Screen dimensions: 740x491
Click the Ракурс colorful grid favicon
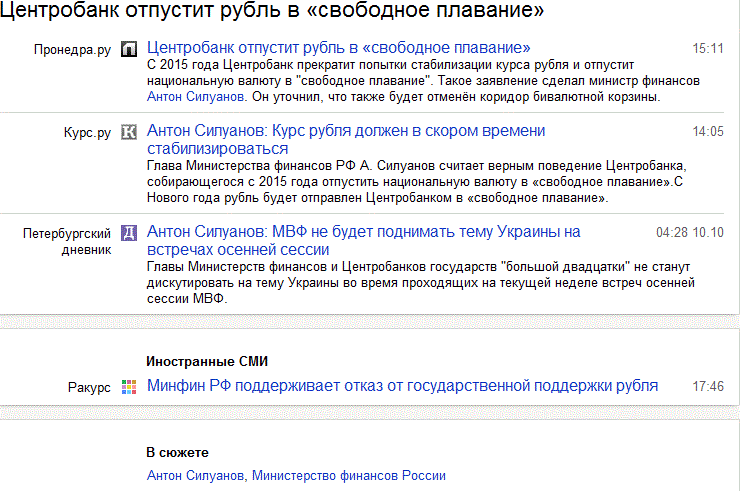(129, 387)
